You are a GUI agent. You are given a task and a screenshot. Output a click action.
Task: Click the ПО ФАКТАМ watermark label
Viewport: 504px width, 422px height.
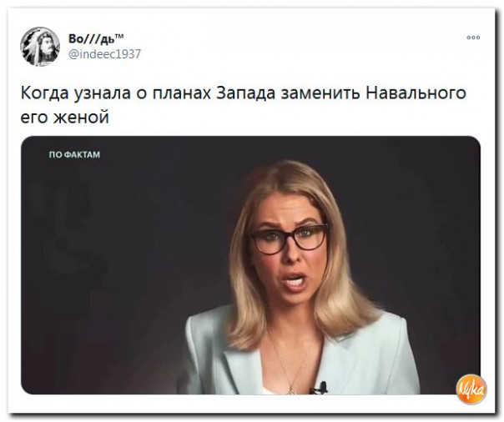point(74,155)
